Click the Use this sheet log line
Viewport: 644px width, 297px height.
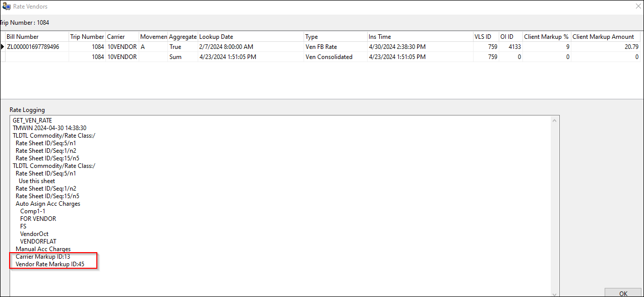(37, 181)
